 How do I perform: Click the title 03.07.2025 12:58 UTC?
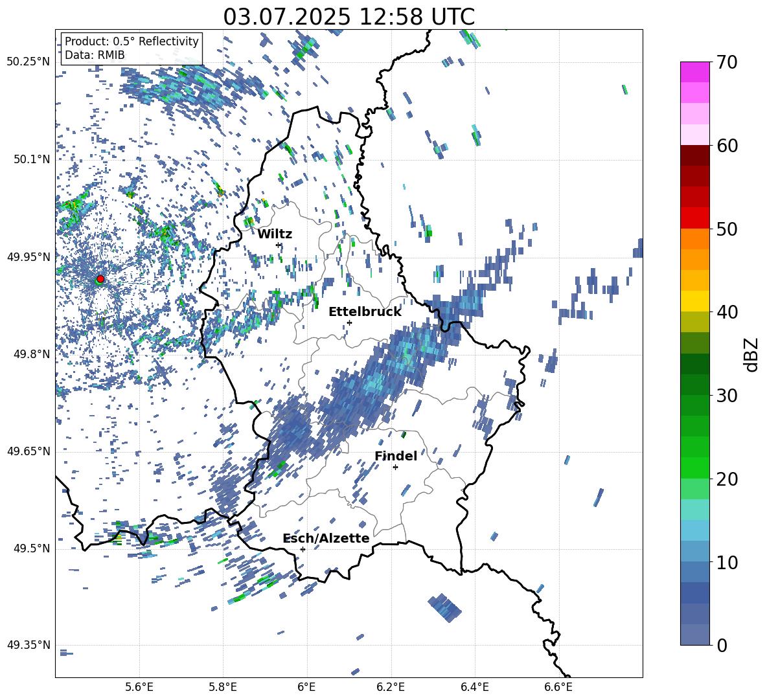point(349,17)
